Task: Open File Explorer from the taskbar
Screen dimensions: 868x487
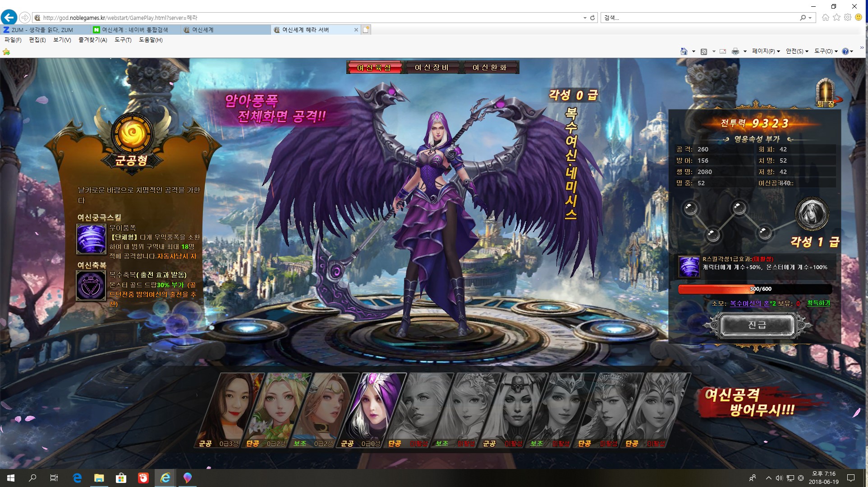Action: click(99, 478)
